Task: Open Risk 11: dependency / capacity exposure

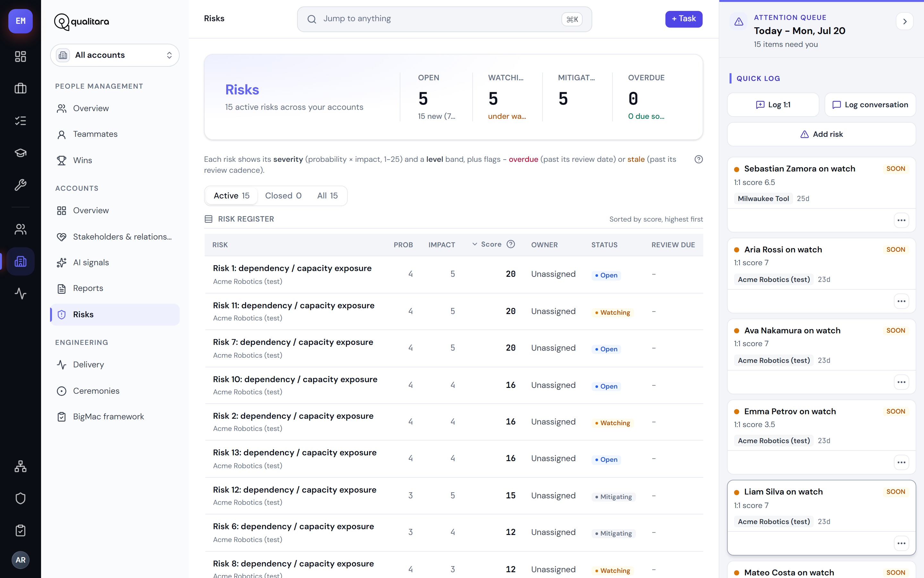Action: pos(294,305)
